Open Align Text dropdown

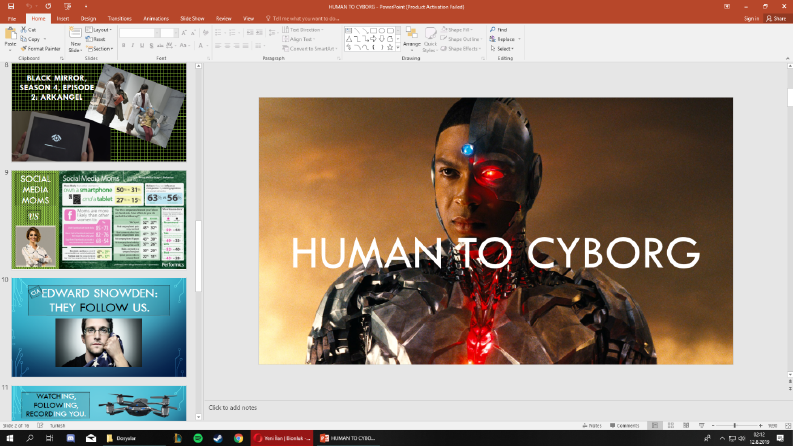pos(299,39)
